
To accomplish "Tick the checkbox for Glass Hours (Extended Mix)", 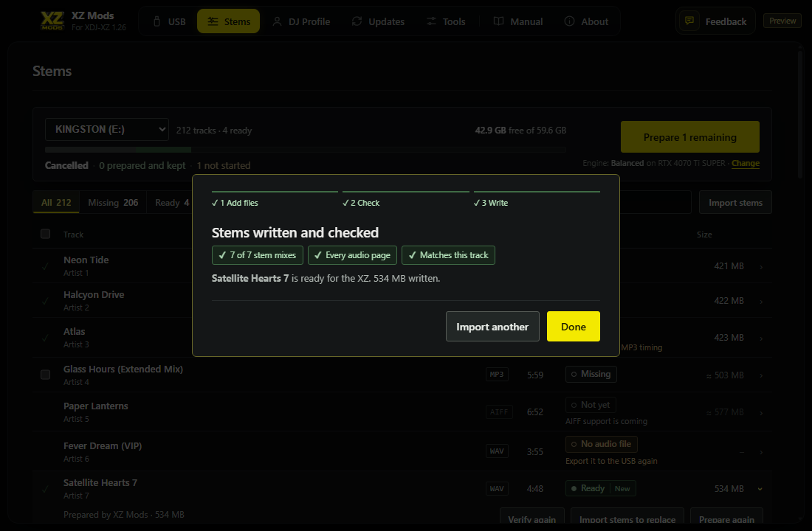I will [x=46, y=375].
